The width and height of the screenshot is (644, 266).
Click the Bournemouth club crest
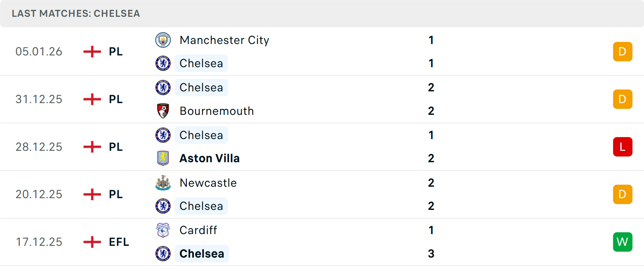(x=163, y=111)
